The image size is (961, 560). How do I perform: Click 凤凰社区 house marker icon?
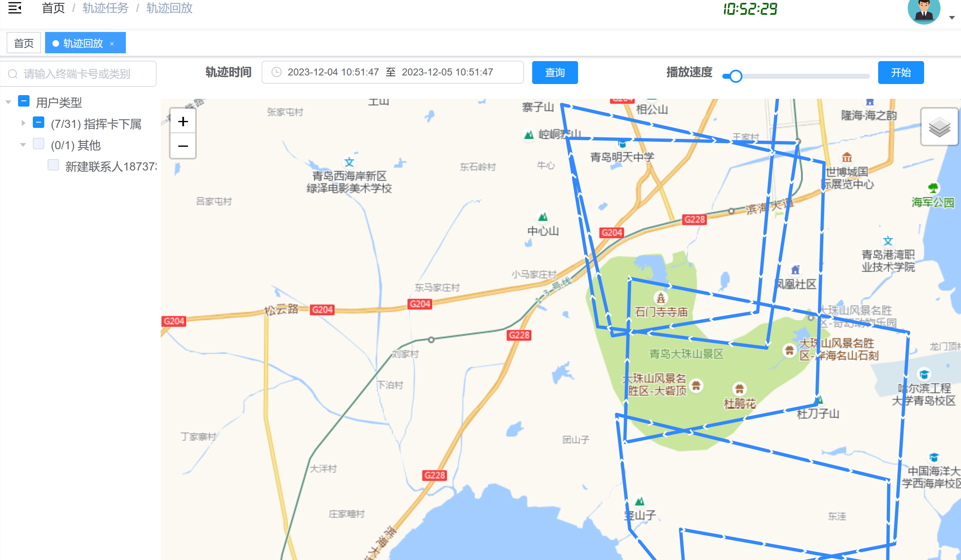pos(795,270)
